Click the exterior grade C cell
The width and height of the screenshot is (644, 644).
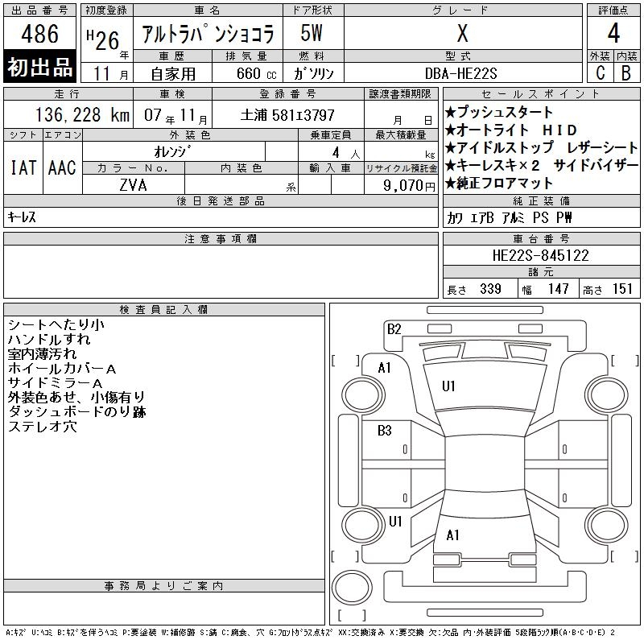click(600, 73)
